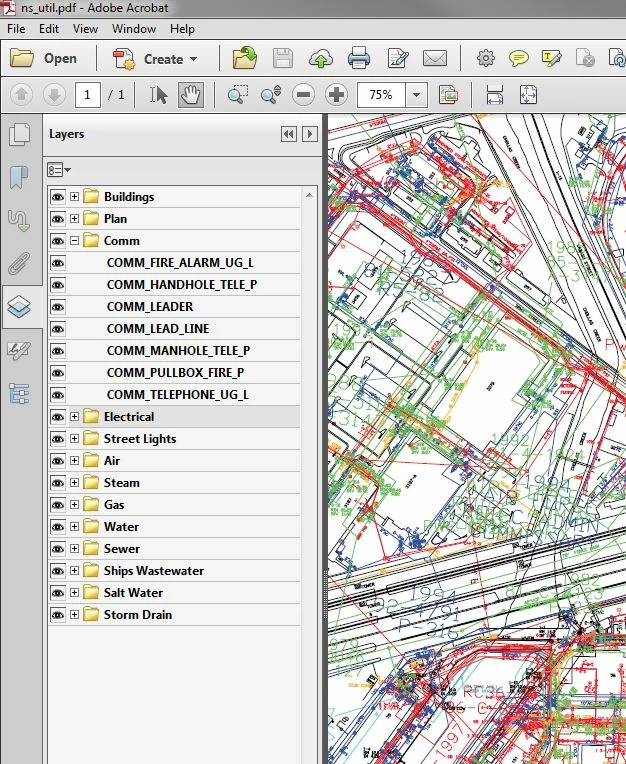Click the fit one full page icon
The width and height of the screenshot is (626, 764).
coord(528,95)
